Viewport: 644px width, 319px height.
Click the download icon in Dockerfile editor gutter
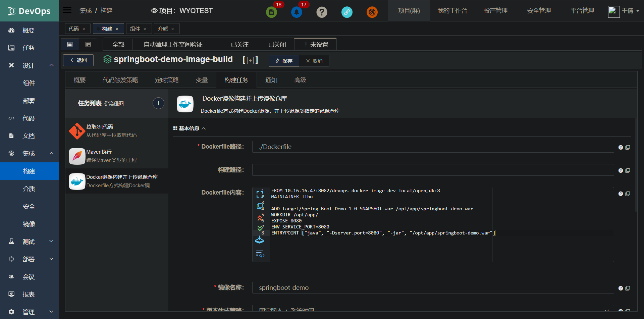tap(260, 240)
